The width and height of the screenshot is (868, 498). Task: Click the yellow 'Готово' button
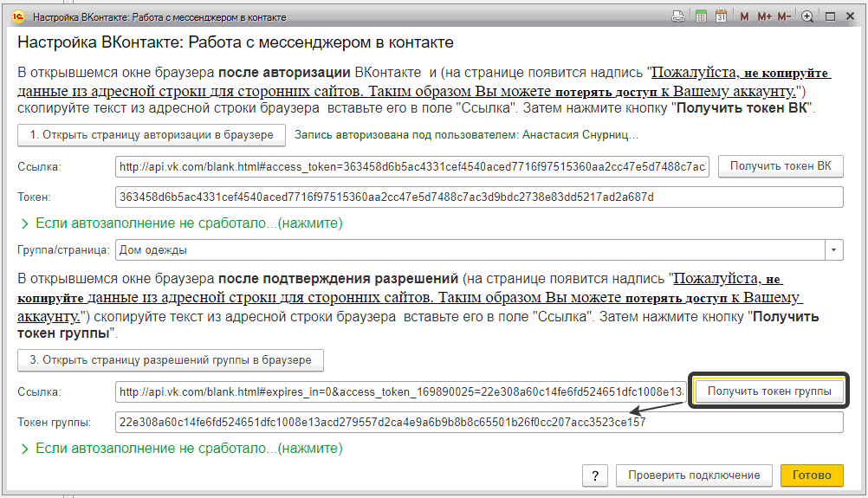point(812,475)
